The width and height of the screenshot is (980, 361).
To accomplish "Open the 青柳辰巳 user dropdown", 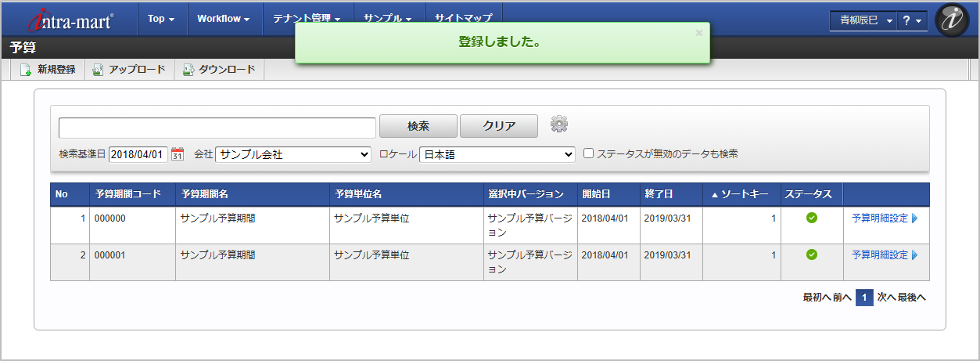I will coord(863,21).
